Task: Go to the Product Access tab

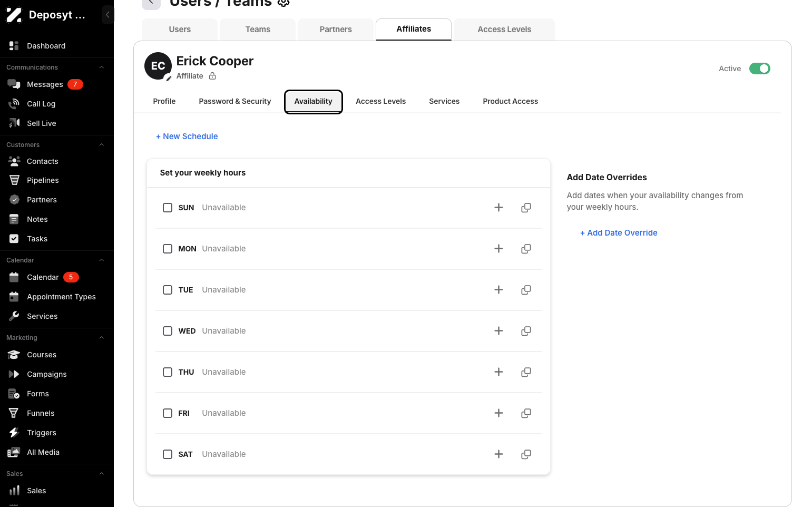Action: [x=510, y=101]
